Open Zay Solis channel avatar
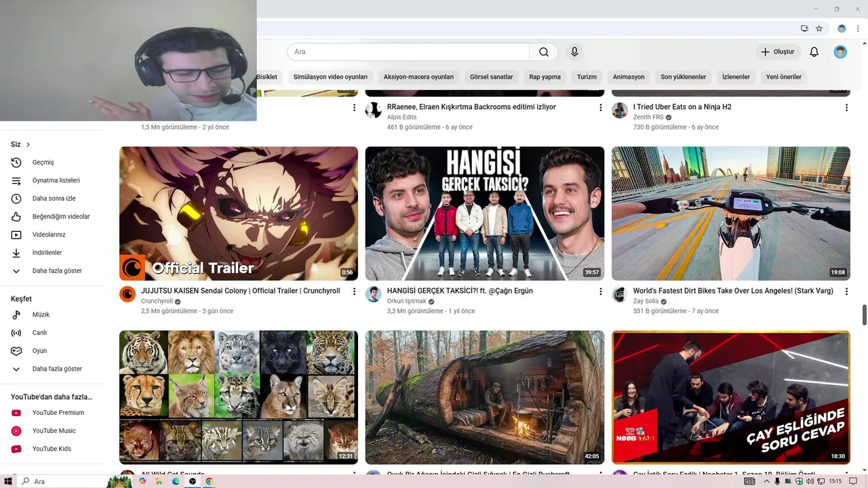The width and height of the screenshot is (868, 488). 620,294
